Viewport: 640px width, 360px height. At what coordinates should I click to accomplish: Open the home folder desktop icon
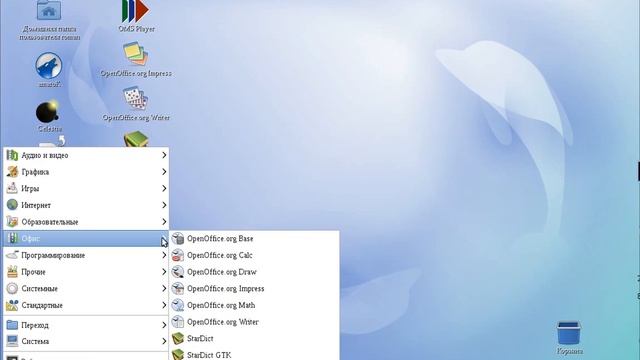49,10
